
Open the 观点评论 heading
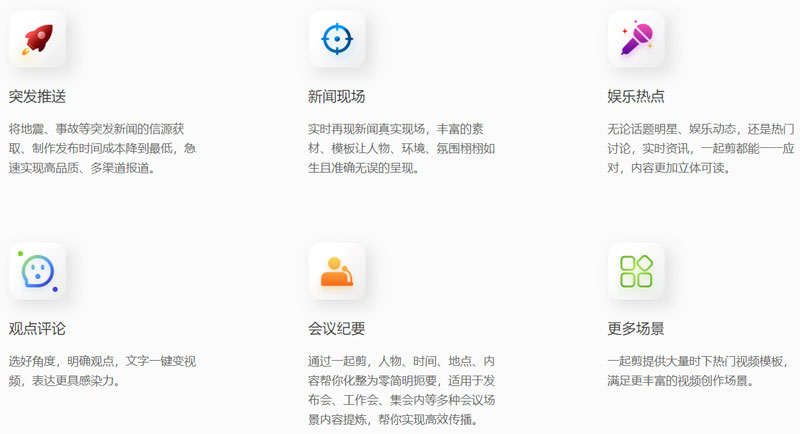pyautogui.click(x=37, y=328)
